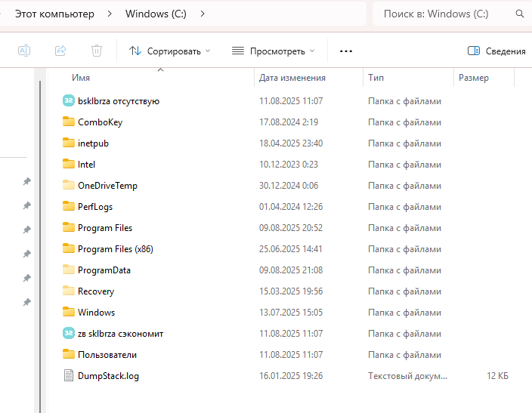Viewport: 532px width, 413px height.
Task: Click the '12 КБ' size cell
Action: [x=497, y=376]
